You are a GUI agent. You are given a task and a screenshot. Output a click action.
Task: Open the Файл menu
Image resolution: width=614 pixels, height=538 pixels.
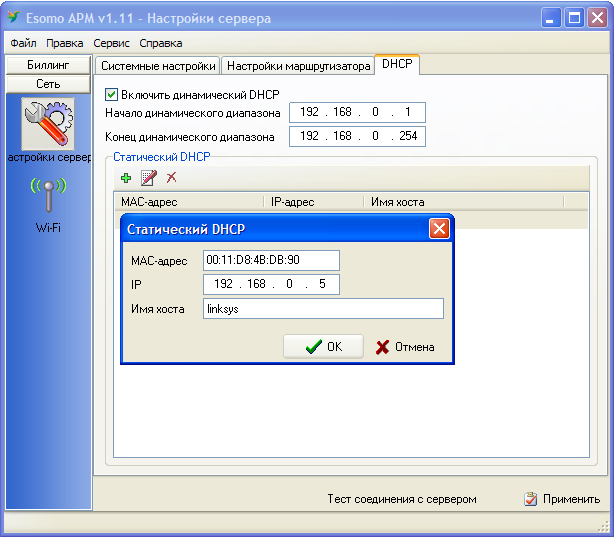pyautogui.click(x=23, y=44)
